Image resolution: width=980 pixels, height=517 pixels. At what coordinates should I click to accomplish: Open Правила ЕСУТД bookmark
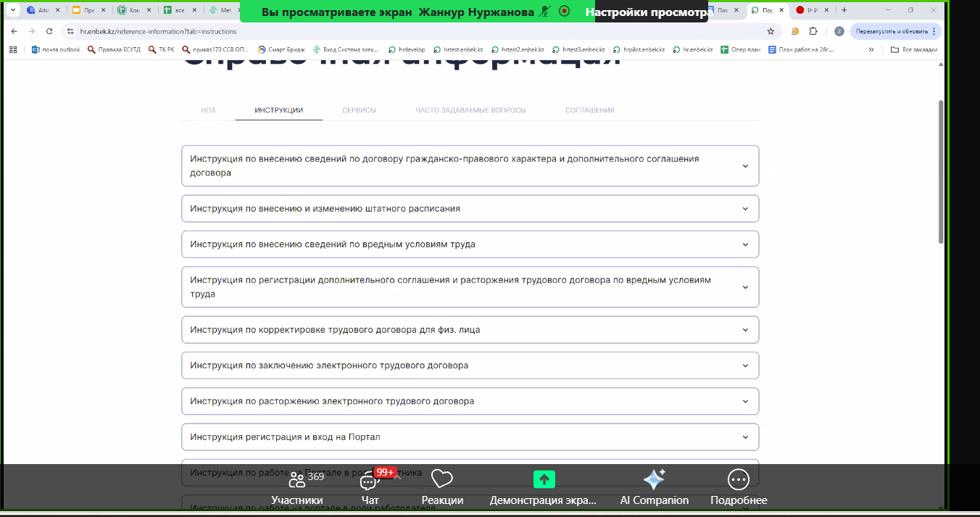(115, 49)
